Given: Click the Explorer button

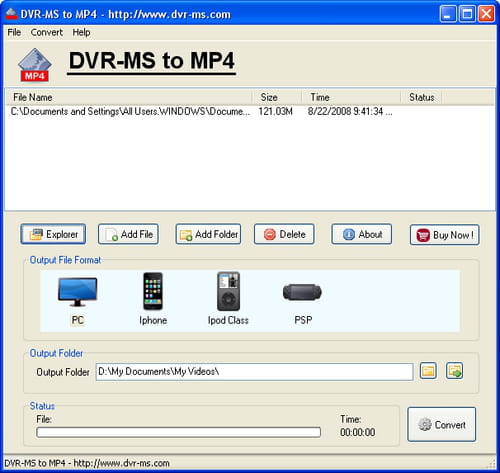Looking at the screenshot, I should pos(53,234).
